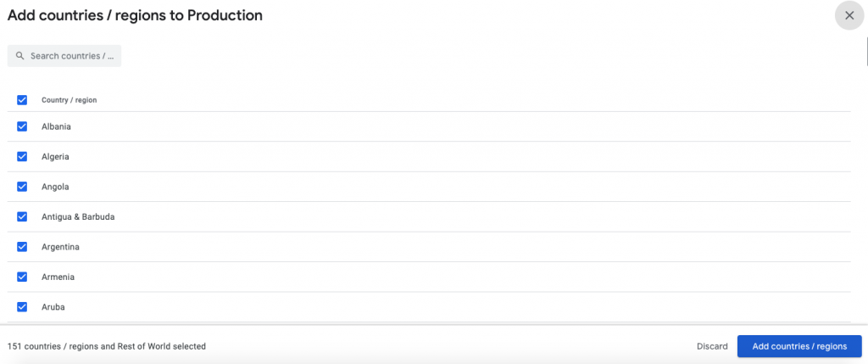This screenshot has width=868, height=364.
Task: Toggle the Argentina checkbox
Action: (x=22, y=247)
